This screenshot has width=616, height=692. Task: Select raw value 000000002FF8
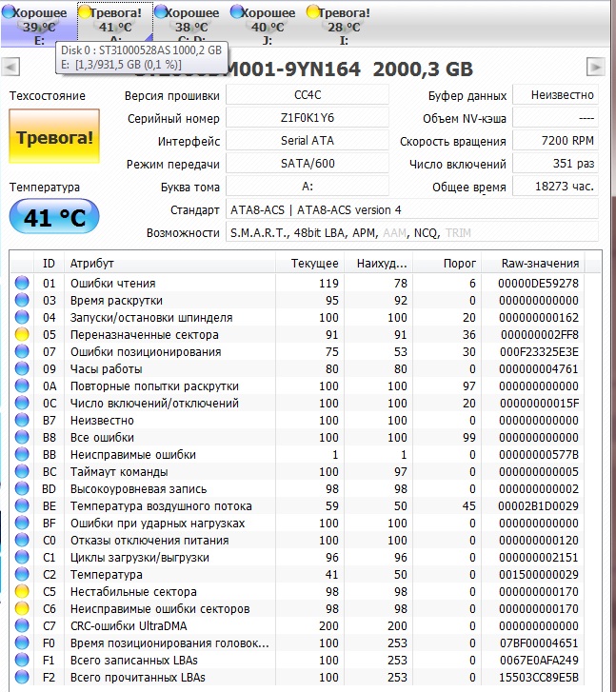540,335
